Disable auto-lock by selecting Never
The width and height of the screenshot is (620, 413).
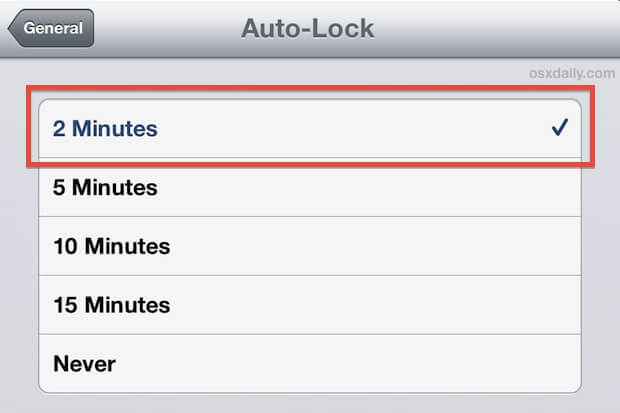coord(300,363)
